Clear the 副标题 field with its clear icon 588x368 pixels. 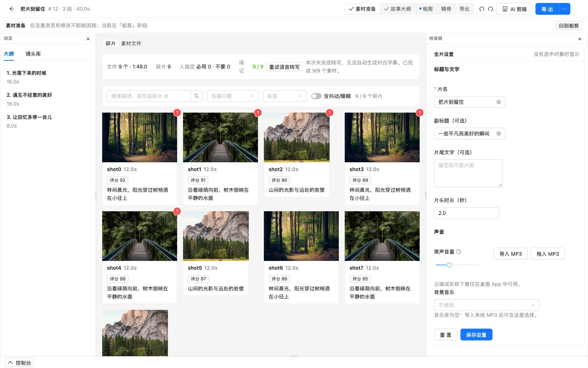click(499, 134)
